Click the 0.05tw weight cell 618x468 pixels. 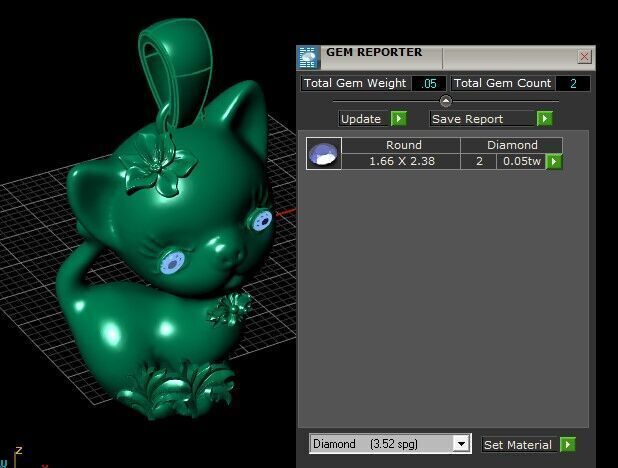(x=521, y=161)
